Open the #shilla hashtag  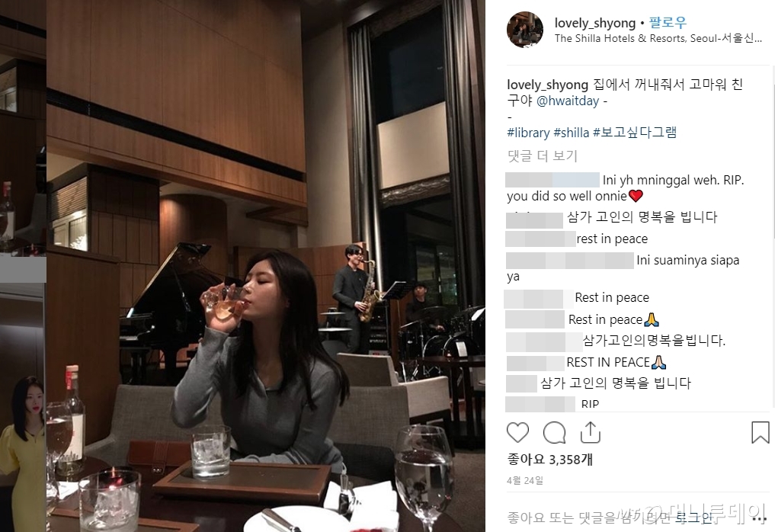pyautogui.click(x=572, y=133)
